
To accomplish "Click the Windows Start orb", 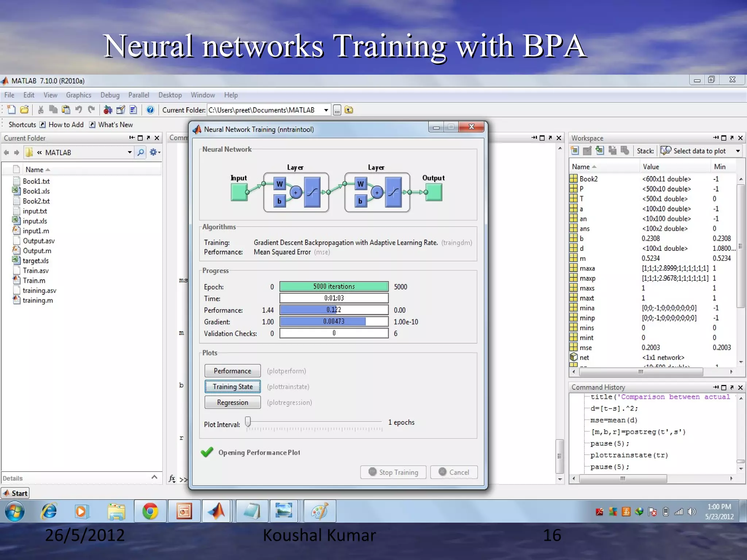I will tap(15, 511).
